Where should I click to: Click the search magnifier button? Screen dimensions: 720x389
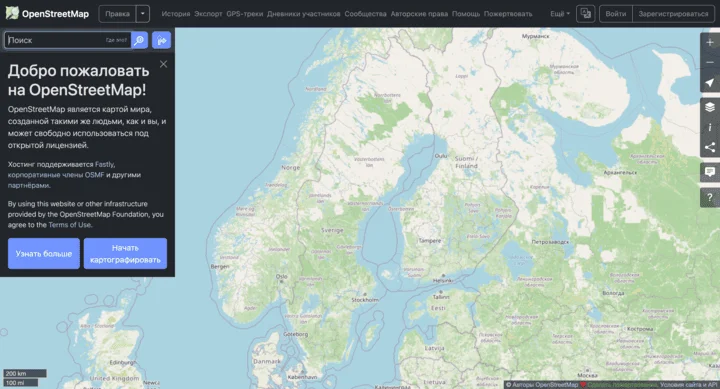139,40
